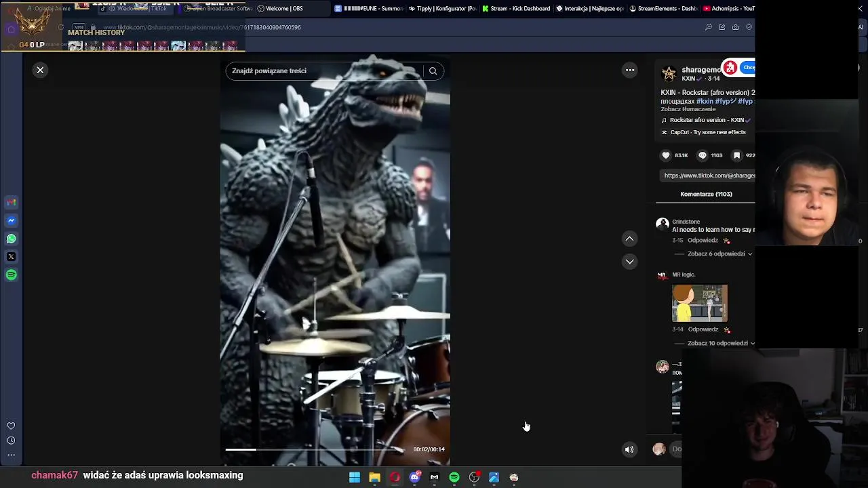868x488 pixels.
Task: Open the three-dots video options menu
Action: (630, 70)
